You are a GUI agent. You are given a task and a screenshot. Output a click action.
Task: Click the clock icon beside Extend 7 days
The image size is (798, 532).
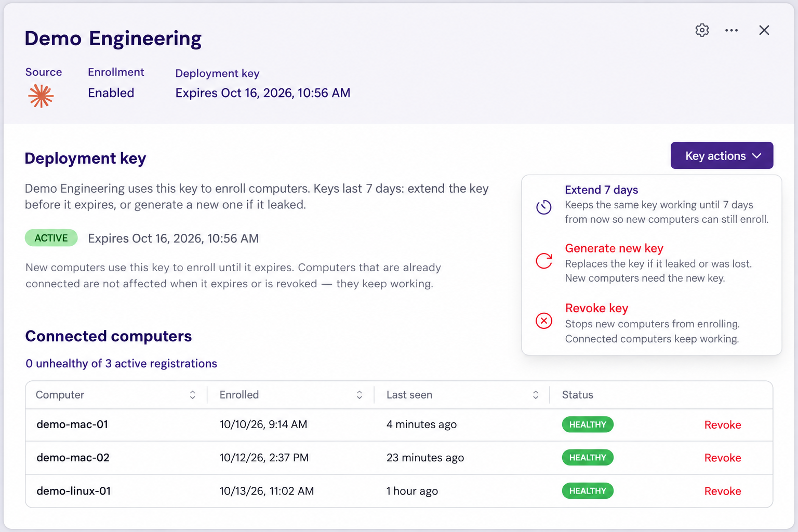click(544, 207)
